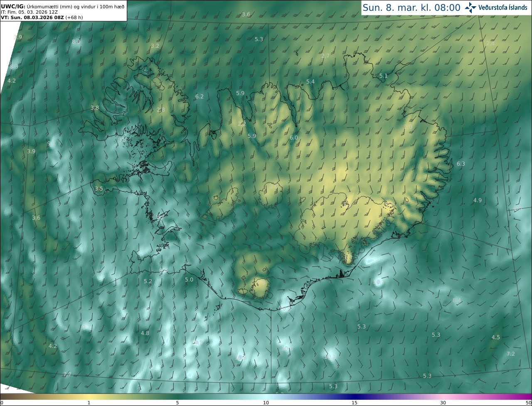Click the 7.2 value on the map
Screen dimensions: 532x406
[x=511, y=354]
